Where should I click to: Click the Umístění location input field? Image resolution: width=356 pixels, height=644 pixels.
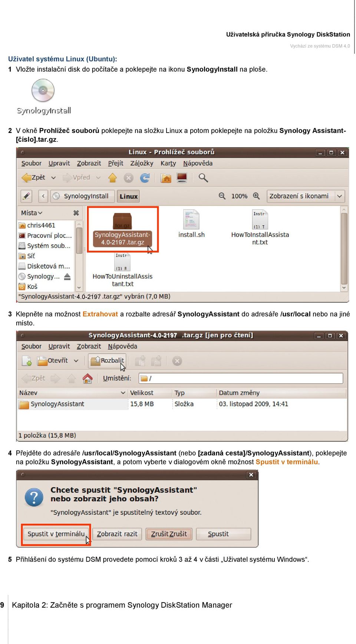pos(241,378)
